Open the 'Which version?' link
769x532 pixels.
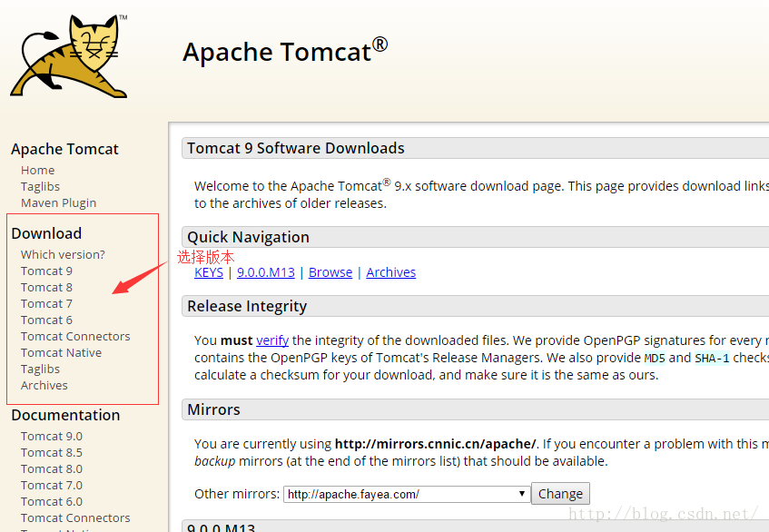click(63, 254)
